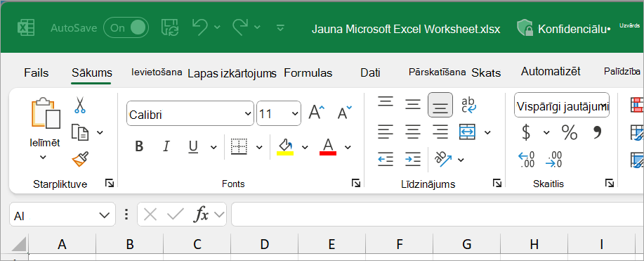Click the text Orientation icon
The height and width of the screenshot is (261, 644).
(x=443, y=159)
